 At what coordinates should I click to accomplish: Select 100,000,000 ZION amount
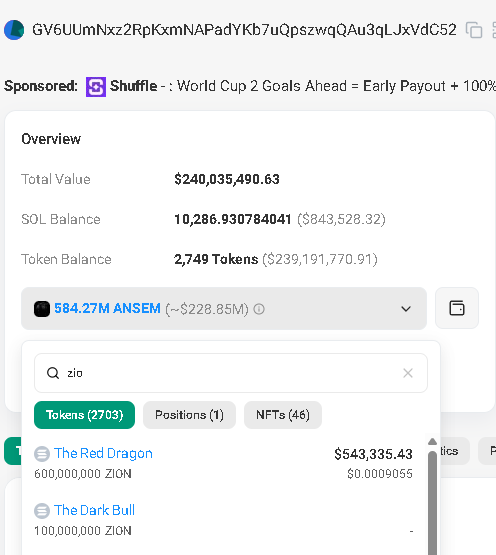(83, 531)
